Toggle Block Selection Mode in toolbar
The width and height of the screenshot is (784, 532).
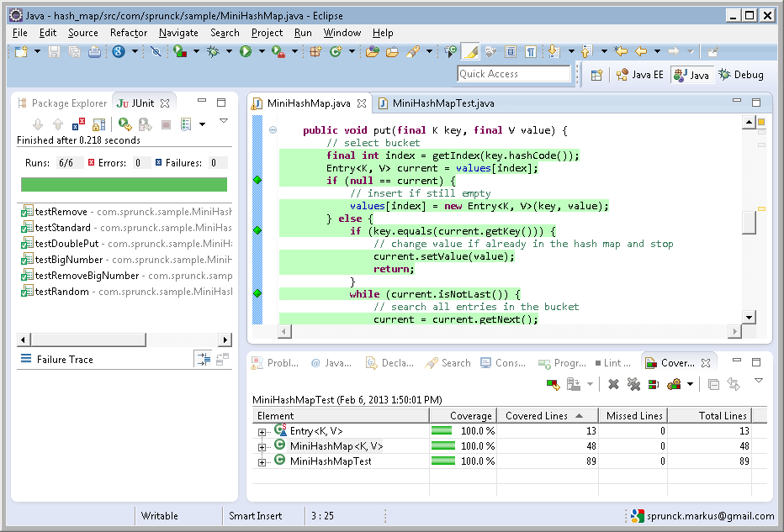tap(511, 51)
